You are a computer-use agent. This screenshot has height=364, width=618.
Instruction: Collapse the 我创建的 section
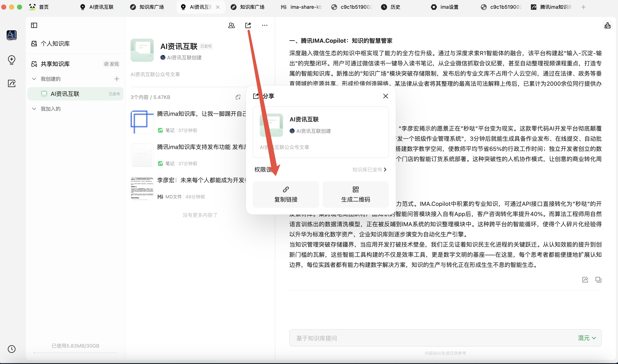[34, 79]
